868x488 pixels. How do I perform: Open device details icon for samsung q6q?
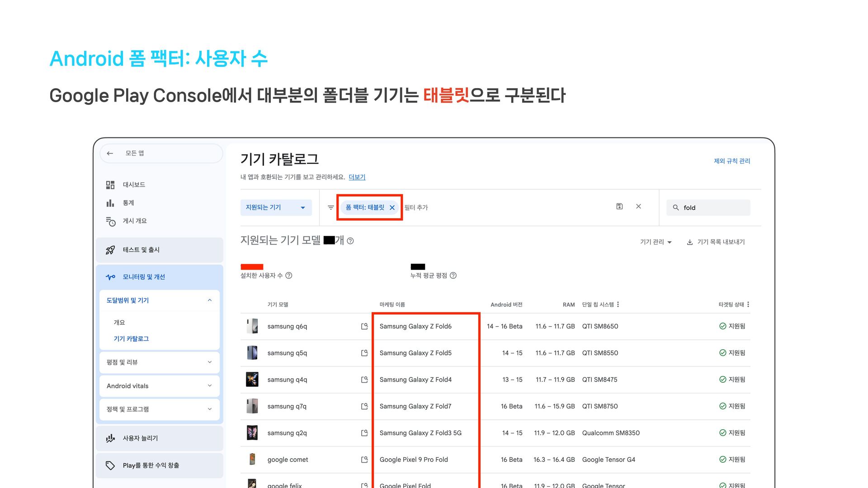[x=364, y=326]
